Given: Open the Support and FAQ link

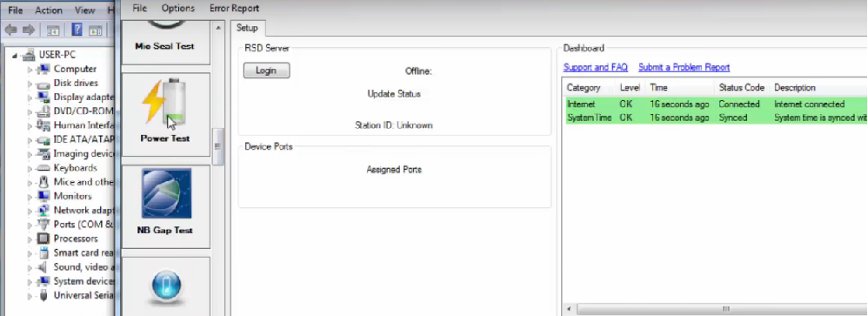Looking at the screenshot, I should (x=596, y=67).
